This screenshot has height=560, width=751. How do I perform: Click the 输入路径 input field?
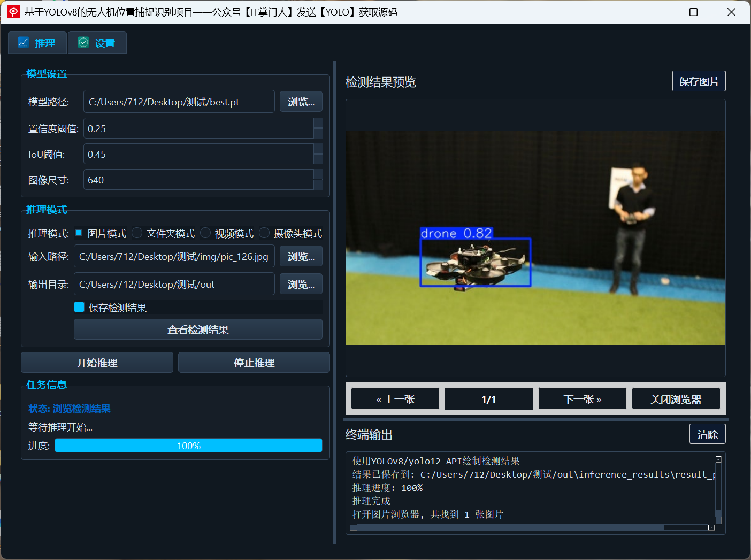click(x=174, y=256)
